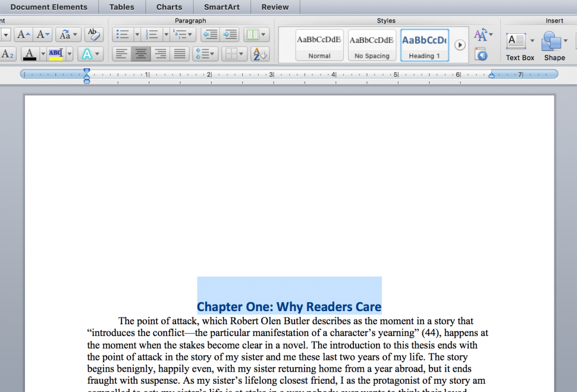
Task: Apply subscript formatting
Action: [7, 53]
